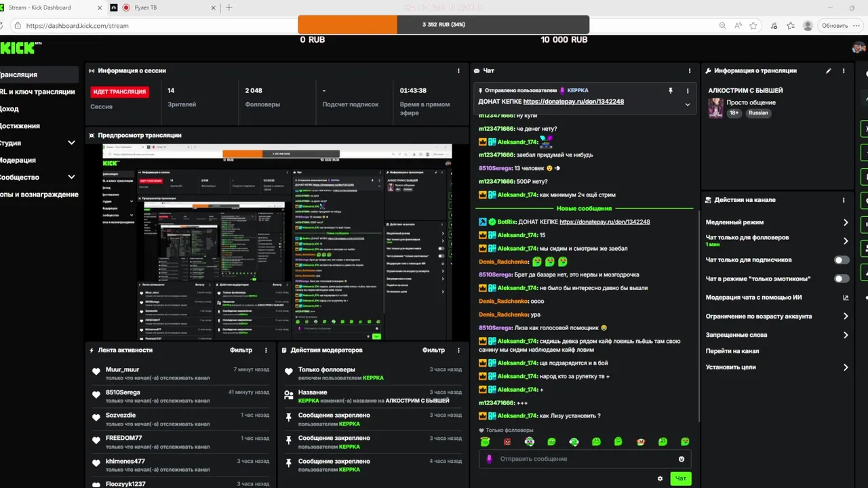Open BotRix donatepay link in chat
Screen dimensions: 868x488
pyautogui.click(x=605, y=222)
